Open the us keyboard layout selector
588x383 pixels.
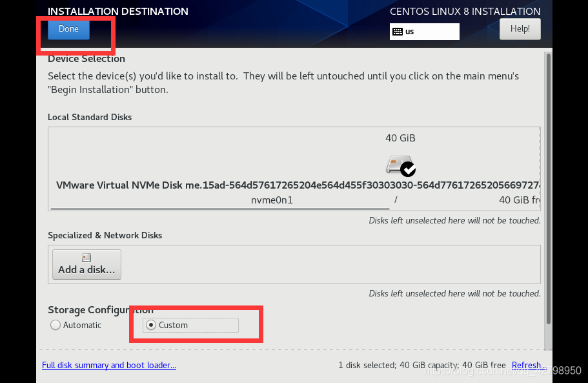(425, 32)
